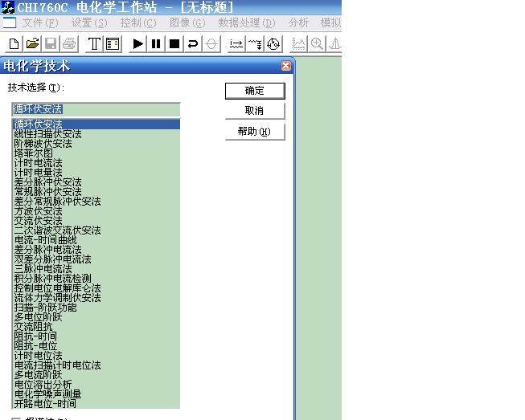
Task: Click the document window icon left of 文件
Action: 10,22
